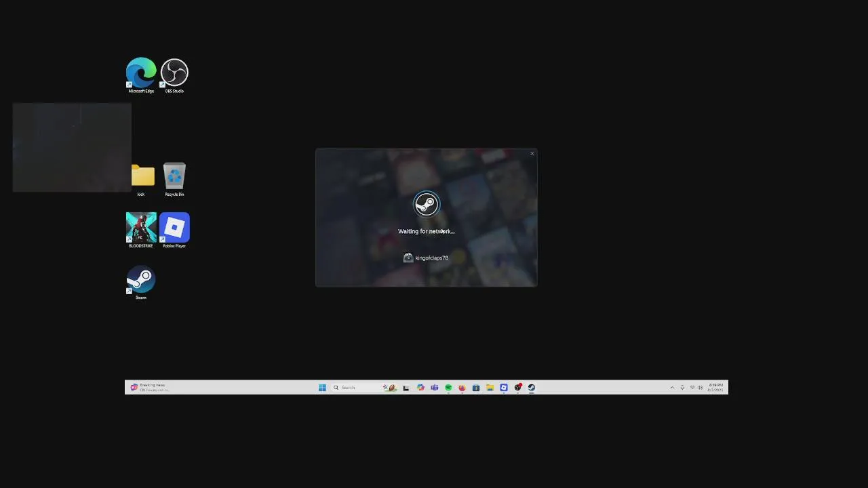Screen dimensions: 868x488
Task: Open network settings from system tray
Action: (692, 388)
